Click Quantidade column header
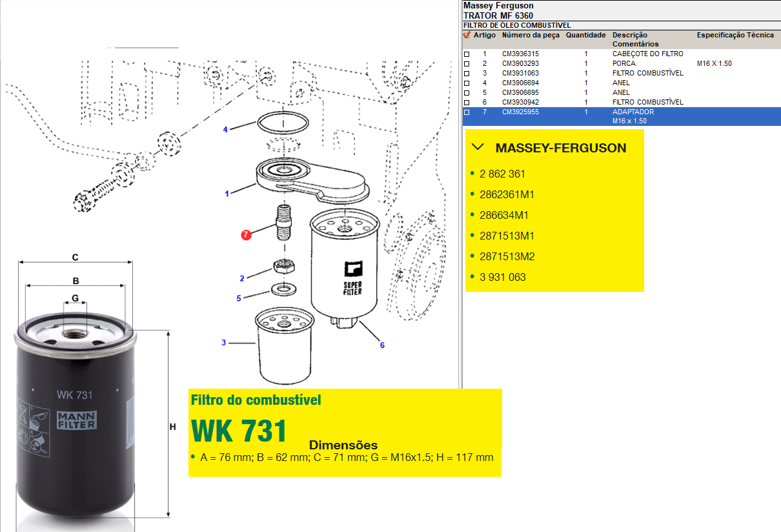The width and height of the screenshot is (781, 532). pos(585,35)
